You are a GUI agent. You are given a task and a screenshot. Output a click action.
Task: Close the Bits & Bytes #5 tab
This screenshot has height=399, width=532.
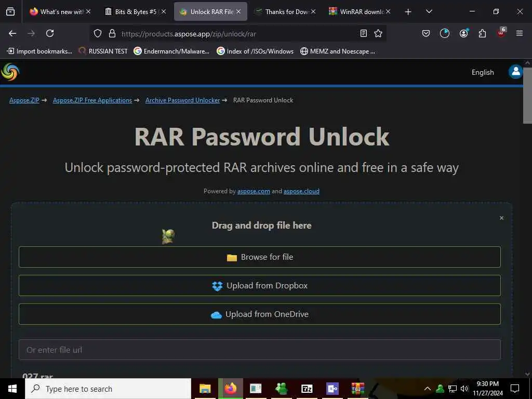tap(164, 11)
